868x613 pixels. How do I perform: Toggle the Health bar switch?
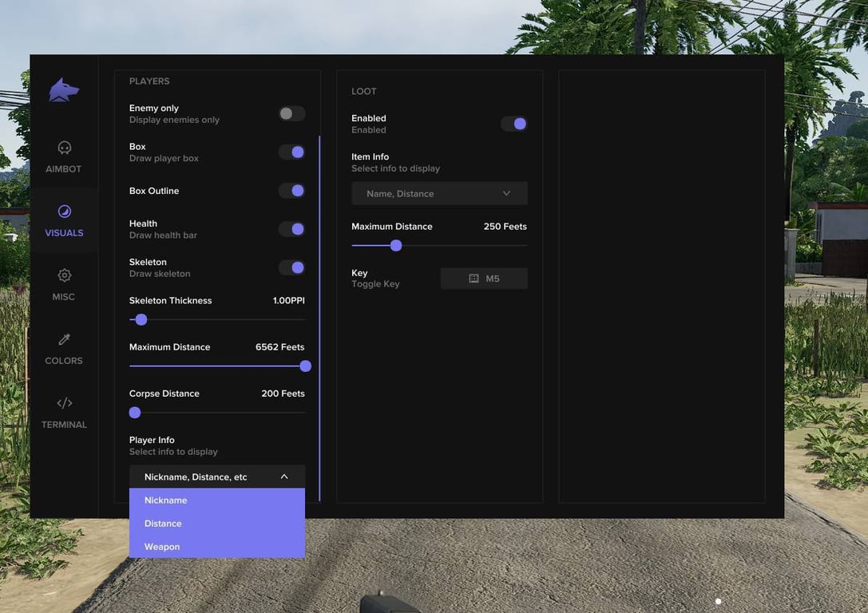(291, 229)
